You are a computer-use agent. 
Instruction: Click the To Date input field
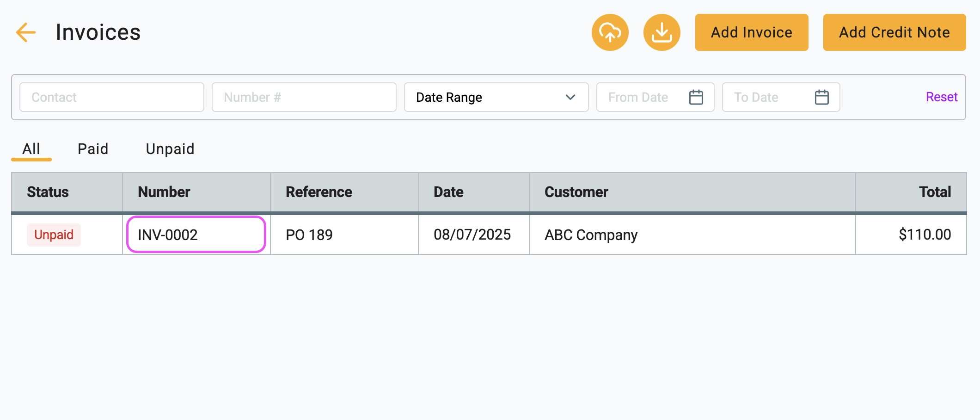767,97
